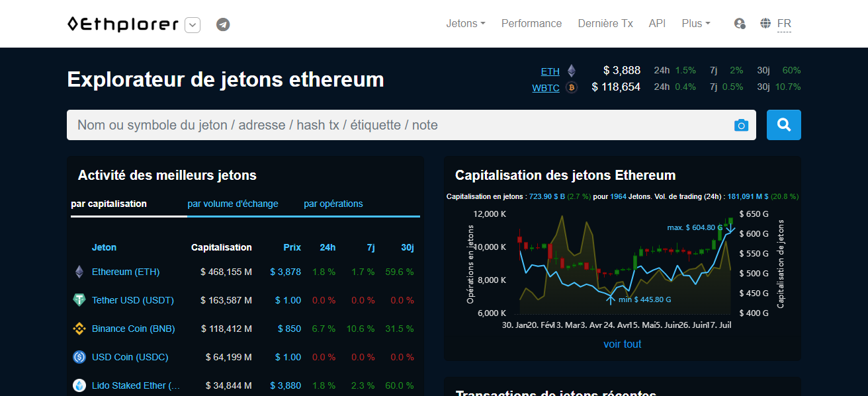Click the WBTC header price $ 118,654
Screen dimensions: 868x396
(616, 87)
